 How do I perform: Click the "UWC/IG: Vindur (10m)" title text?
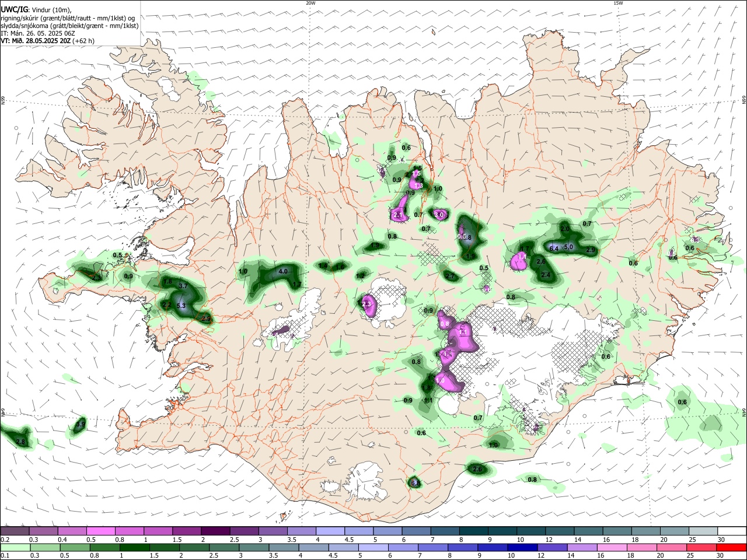point(36,9)
